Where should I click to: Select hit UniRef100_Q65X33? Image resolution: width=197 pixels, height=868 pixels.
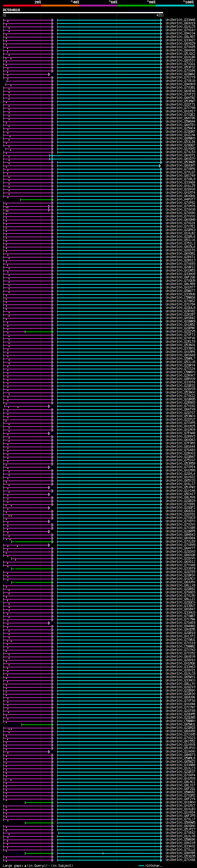point(180,481)
